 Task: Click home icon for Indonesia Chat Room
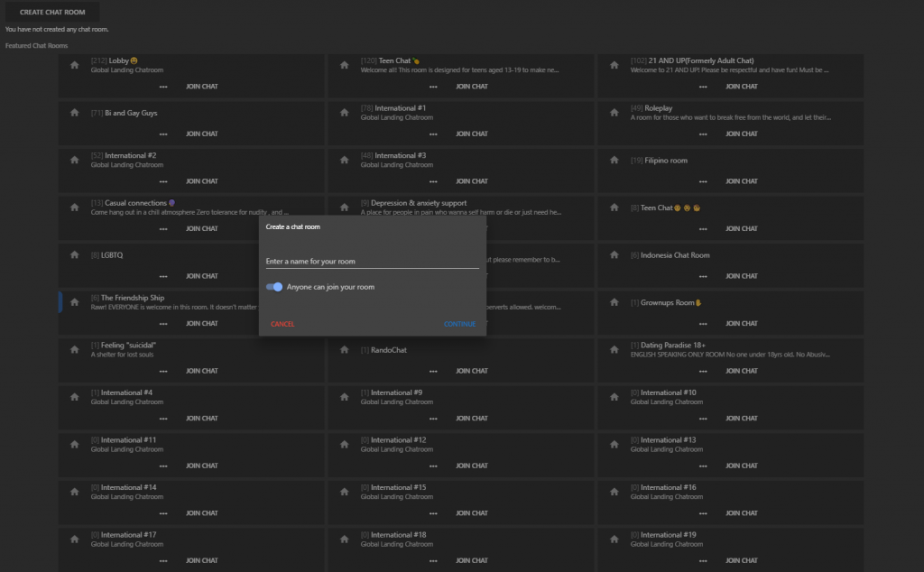pyautogui.click(x=614, y=255)
